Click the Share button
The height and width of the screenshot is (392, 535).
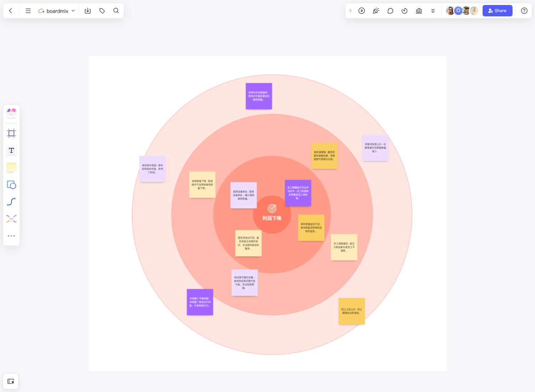[497, 11]
